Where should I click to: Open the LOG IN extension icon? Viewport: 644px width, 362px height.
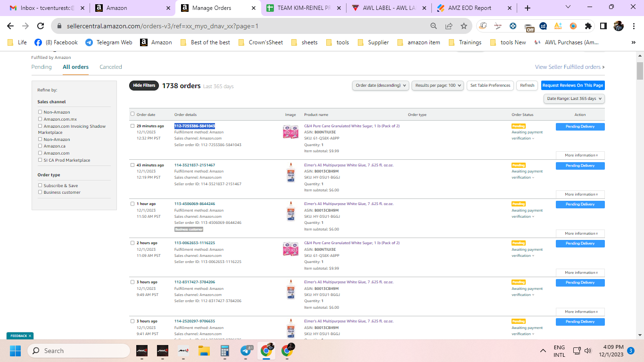(498, 26)
